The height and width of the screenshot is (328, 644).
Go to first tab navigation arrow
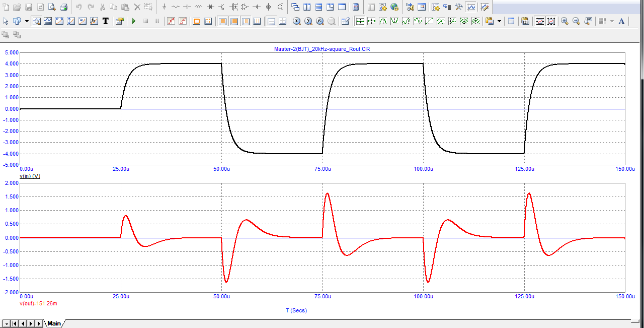14,323
